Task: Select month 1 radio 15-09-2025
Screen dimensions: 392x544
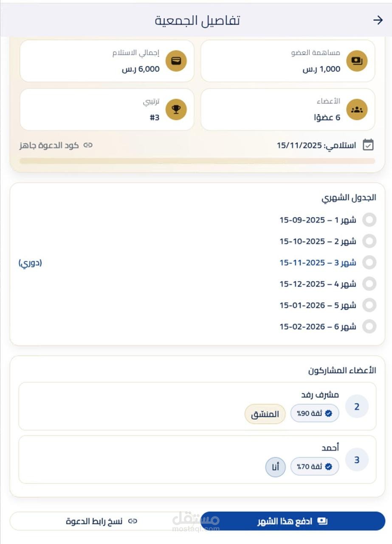Action: click(x=369, y=220)
